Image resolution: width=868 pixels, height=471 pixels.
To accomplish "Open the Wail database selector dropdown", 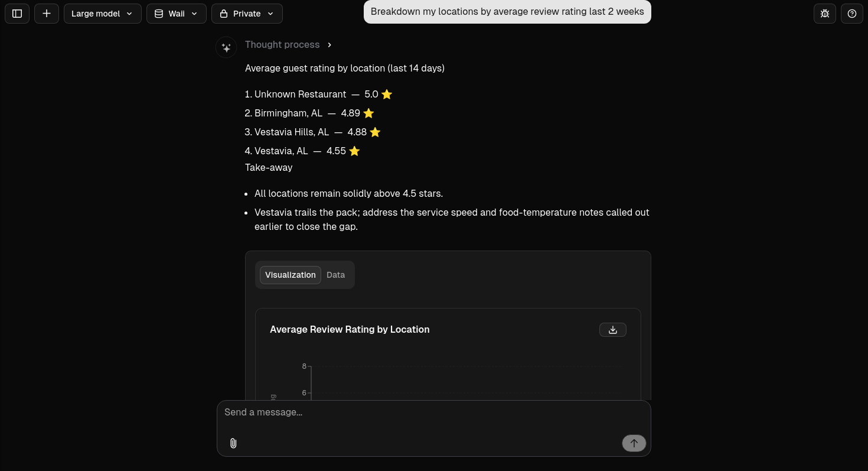I will click(x=177, y=14).
